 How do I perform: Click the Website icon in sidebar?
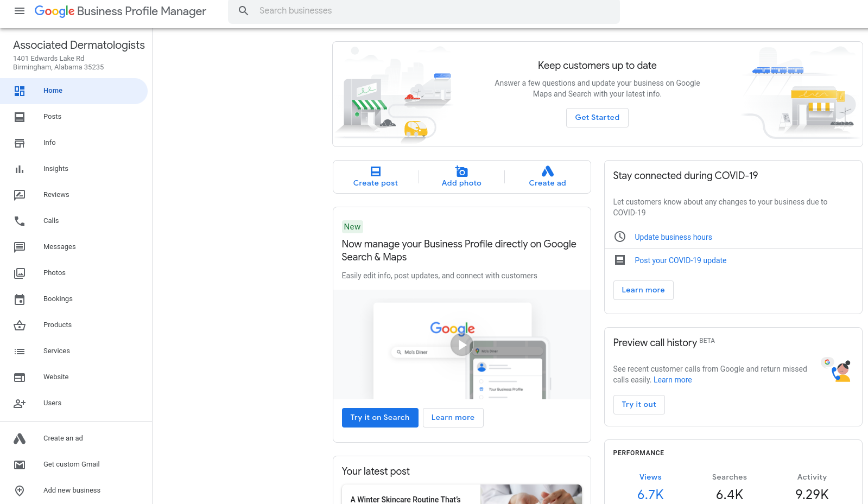coord(20,378)
